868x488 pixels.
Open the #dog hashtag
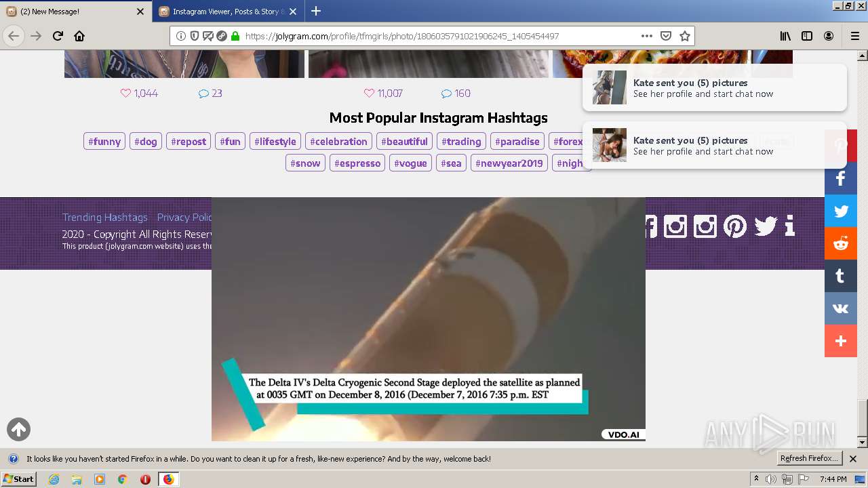pos(146,141)
